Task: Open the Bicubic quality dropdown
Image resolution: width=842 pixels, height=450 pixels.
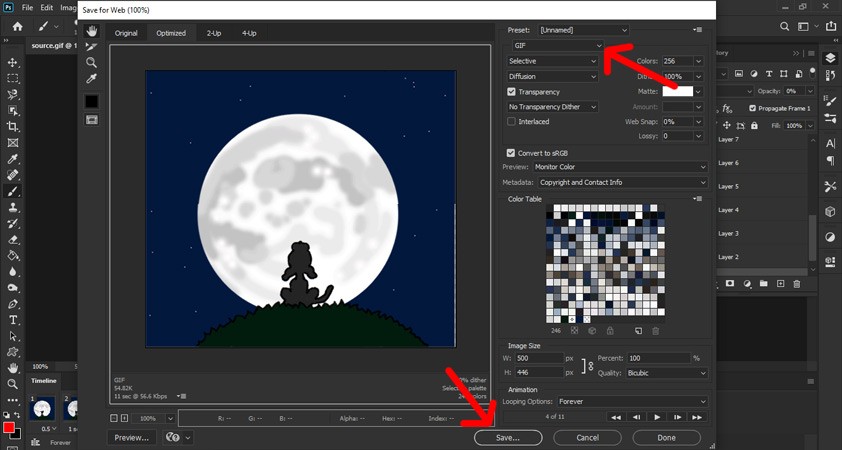Action: click(666, 373)
